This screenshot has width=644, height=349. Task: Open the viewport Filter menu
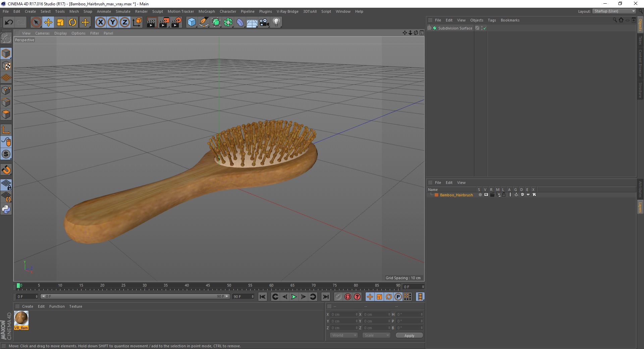[x=95, y=33]
